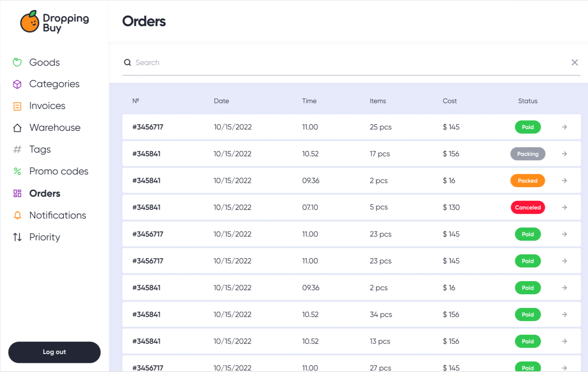Click the red Canceled status badge

click(528, 207)
